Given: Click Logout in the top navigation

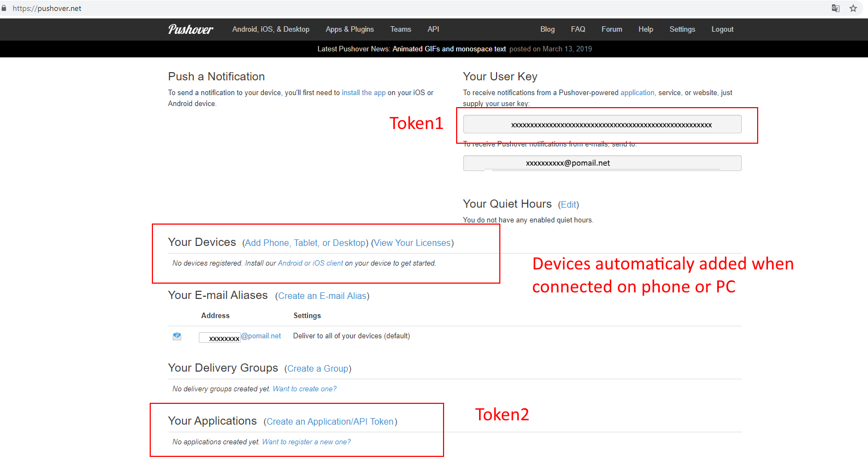Looking at the screenshot, I should 722,30.
